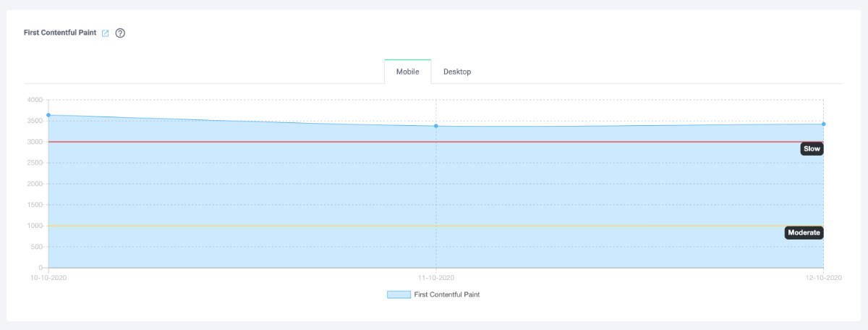Image resolution: width=868 pixels, height=330 pixels.
Task: Toggle the First Contentful Paint legend item
Action: [x=433, y=295]
